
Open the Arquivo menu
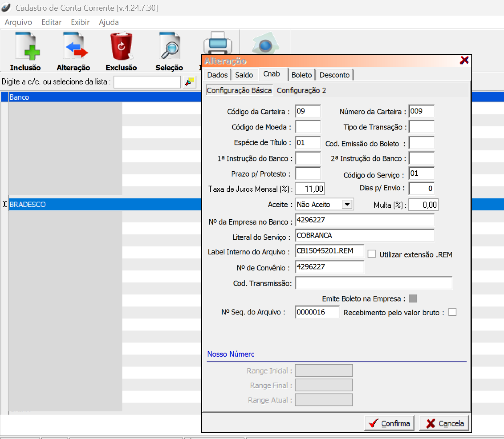[18, 22]
